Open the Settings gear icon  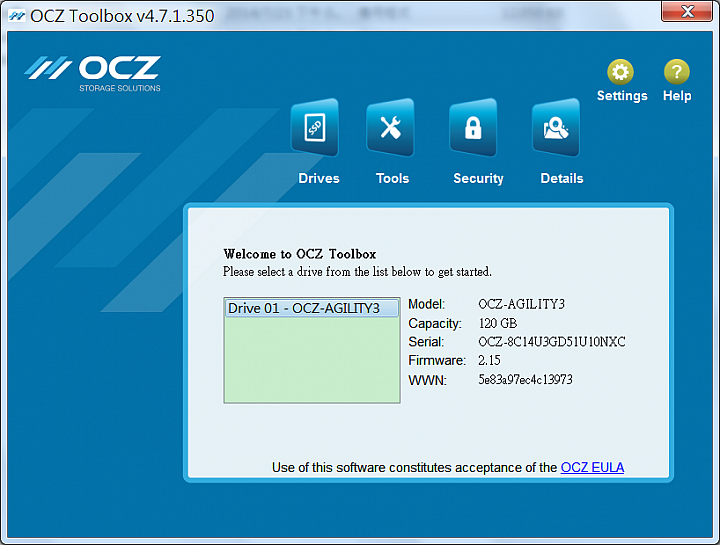[x=620, y=72]
